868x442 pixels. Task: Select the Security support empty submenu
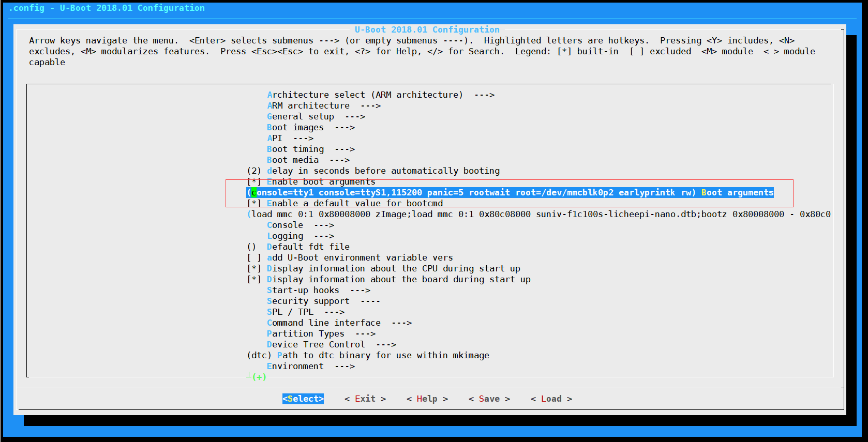(x=324, y=301)
